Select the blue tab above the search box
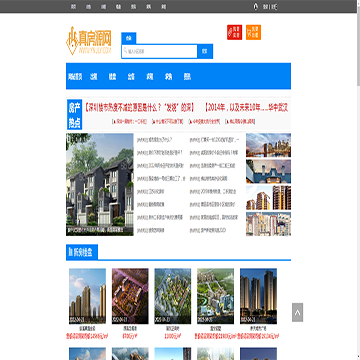 [129, 38]
